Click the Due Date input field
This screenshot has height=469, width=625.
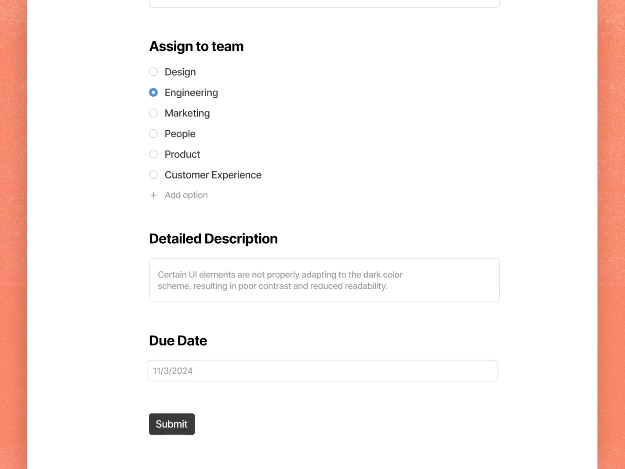click(x=322, y=371)
